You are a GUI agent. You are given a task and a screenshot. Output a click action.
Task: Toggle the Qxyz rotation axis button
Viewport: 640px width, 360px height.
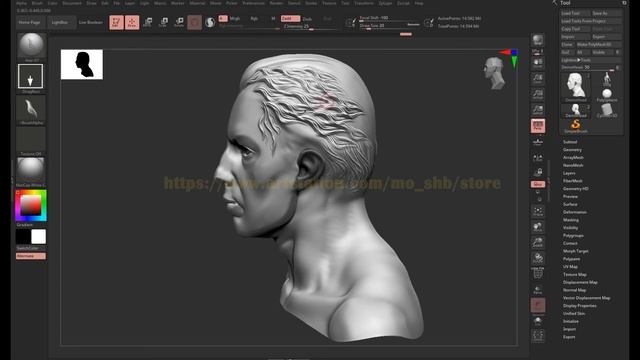coord(538,184)
